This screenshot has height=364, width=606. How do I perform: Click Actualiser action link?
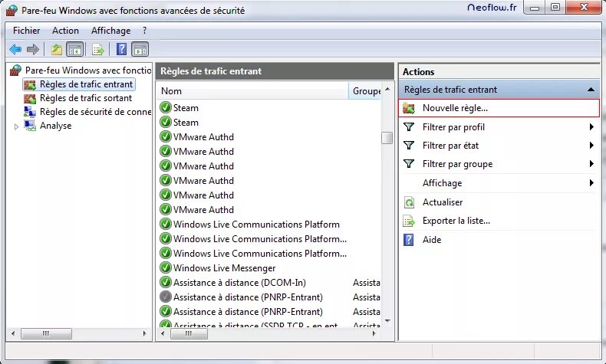pyautogui.click(x=443, y=202)
